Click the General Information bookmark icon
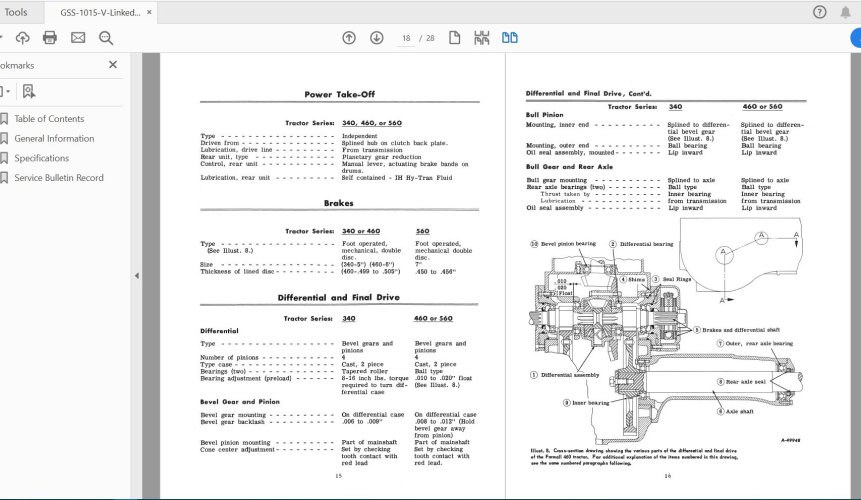Image resolution: width=861 pixels, height=500 pixels. [x=4, y=138]
